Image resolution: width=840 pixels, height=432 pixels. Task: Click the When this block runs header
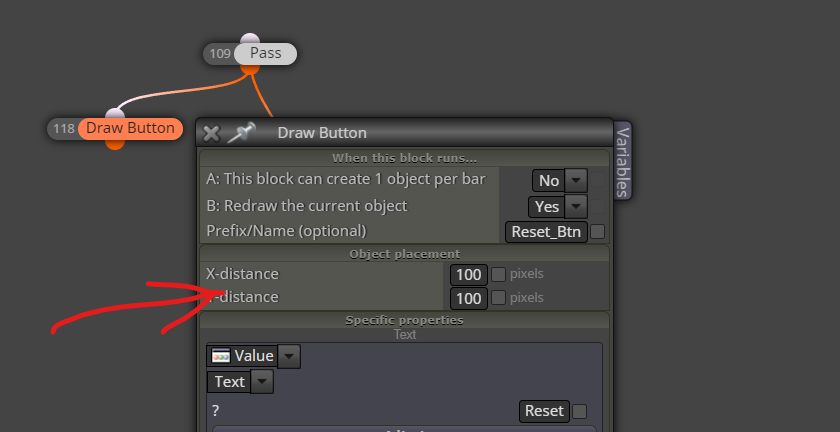point(404,158)
